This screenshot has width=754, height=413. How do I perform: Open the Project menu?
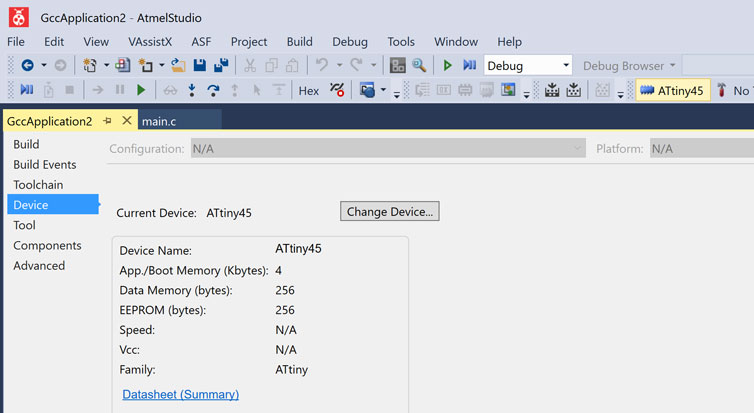pos(249,42)
